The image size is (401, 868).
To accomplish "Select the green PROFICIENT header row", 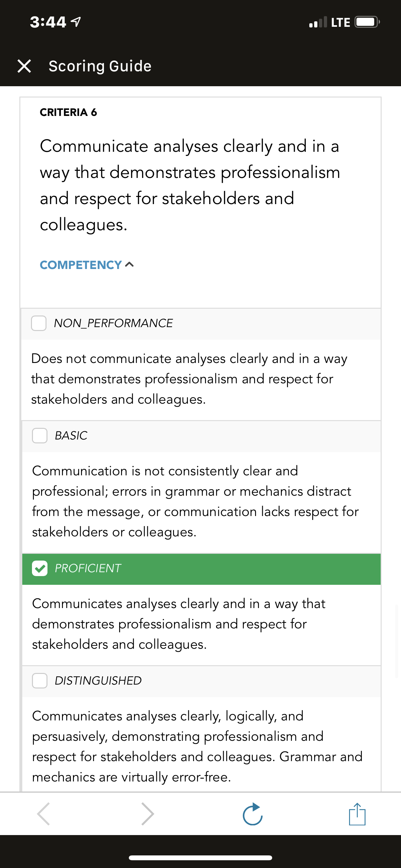I will click(201, 569).
